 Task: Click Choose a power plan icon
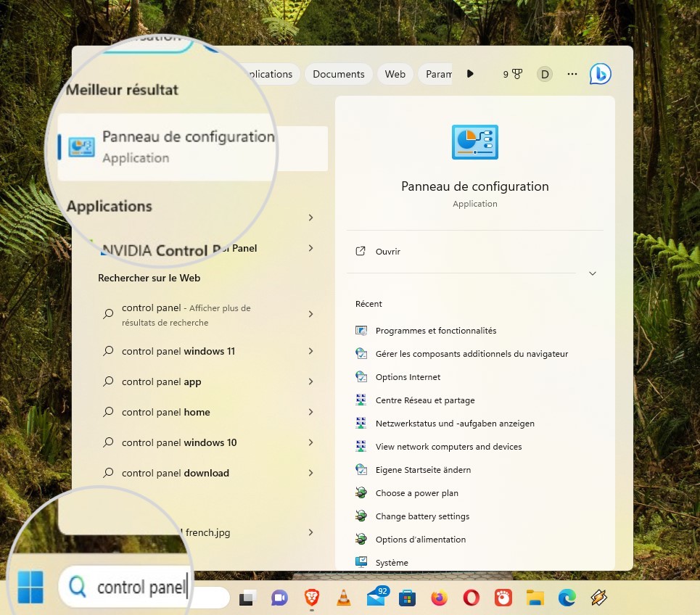coord(361,492)
